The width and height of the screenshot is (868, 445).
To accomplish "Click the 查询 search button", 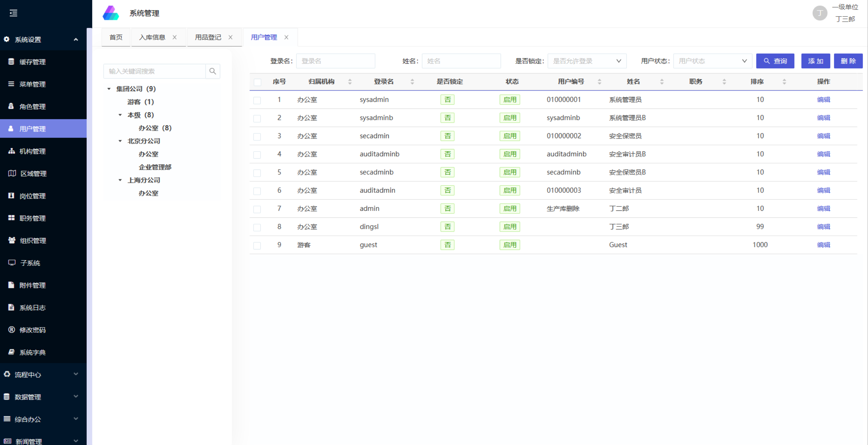I will (x=775, y=61).
